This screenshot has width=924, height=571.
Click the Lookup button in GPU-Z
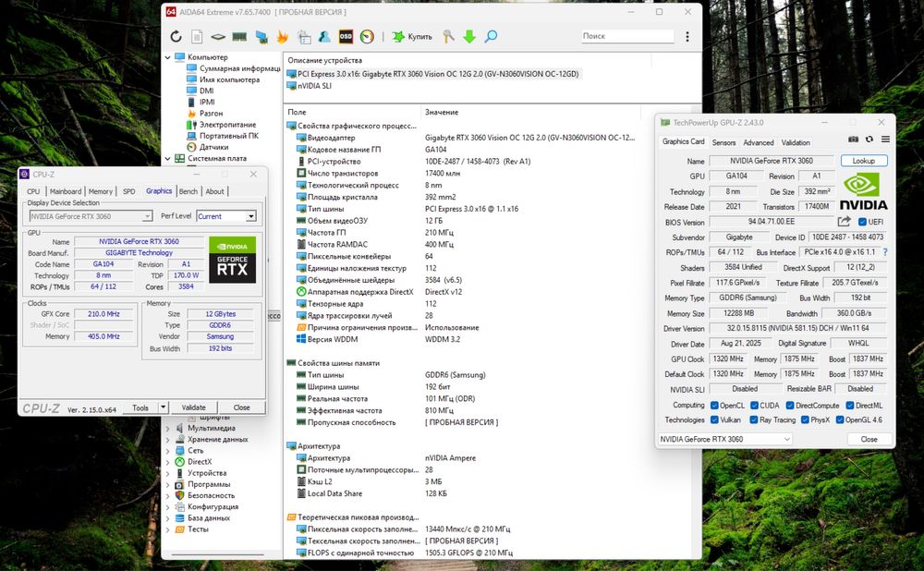[x=863, y=161]
